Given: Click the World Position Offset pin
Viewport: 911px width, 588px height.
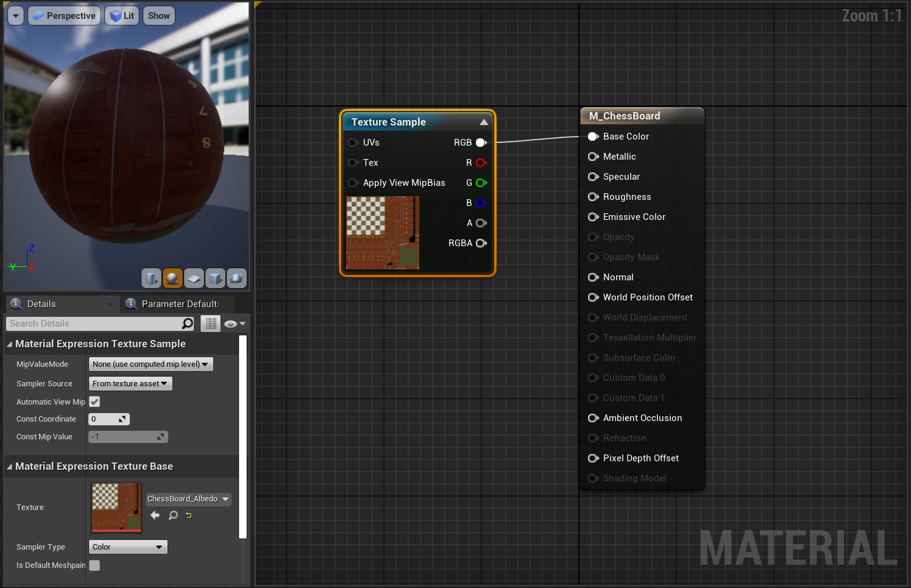Looking at the screenshot, I should (x=593, y=297).
